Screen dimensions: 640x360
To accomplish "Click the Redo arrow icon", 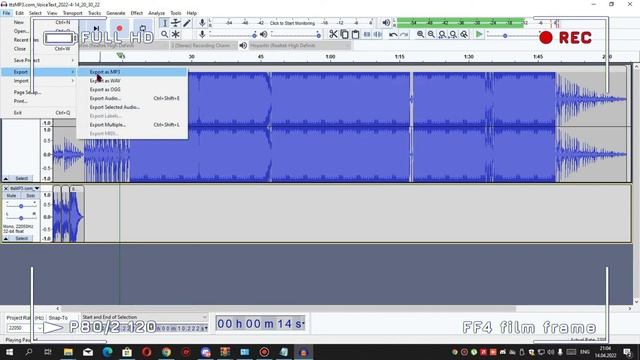I will pyautogui.click(x=404, y=34).
